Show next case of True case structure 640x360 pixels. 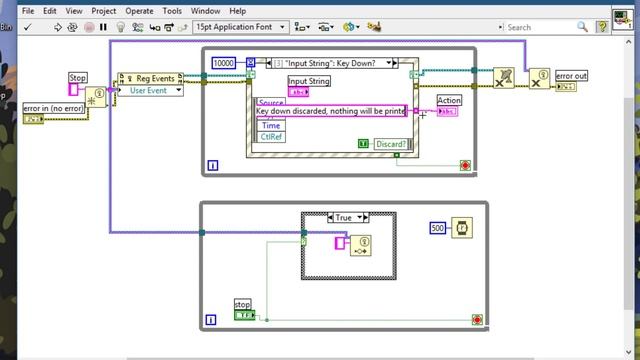click(366, 218)
